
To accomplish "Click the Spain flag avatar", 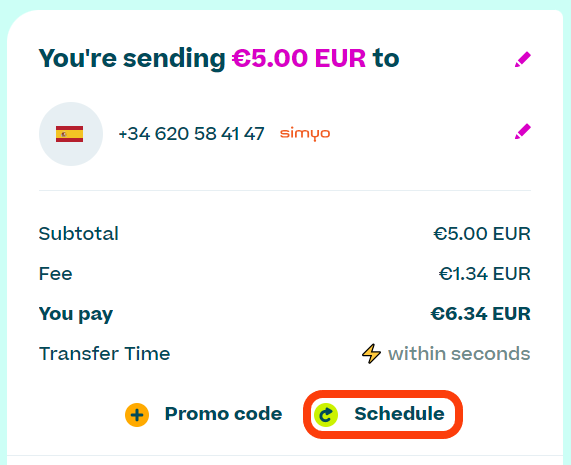I will (x=71, y=134).
